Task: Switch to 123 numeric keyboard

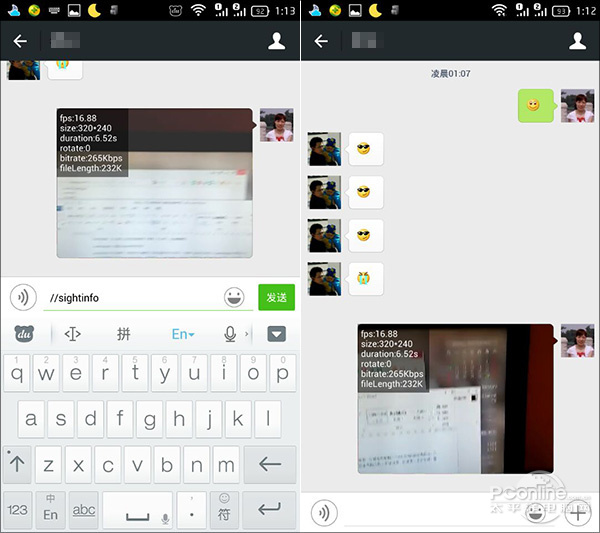Action: tap(17, 510)
